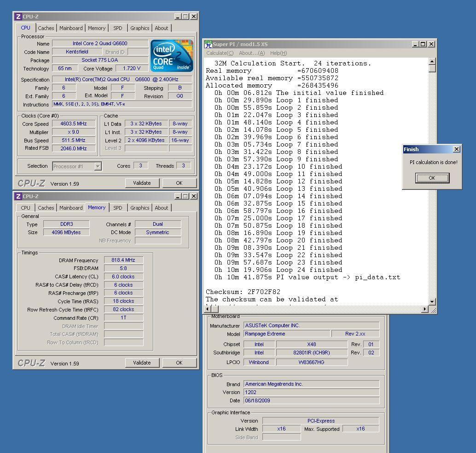Close the Finish dialog with X
Screen dimensions: 476x453
pos(457,149)
